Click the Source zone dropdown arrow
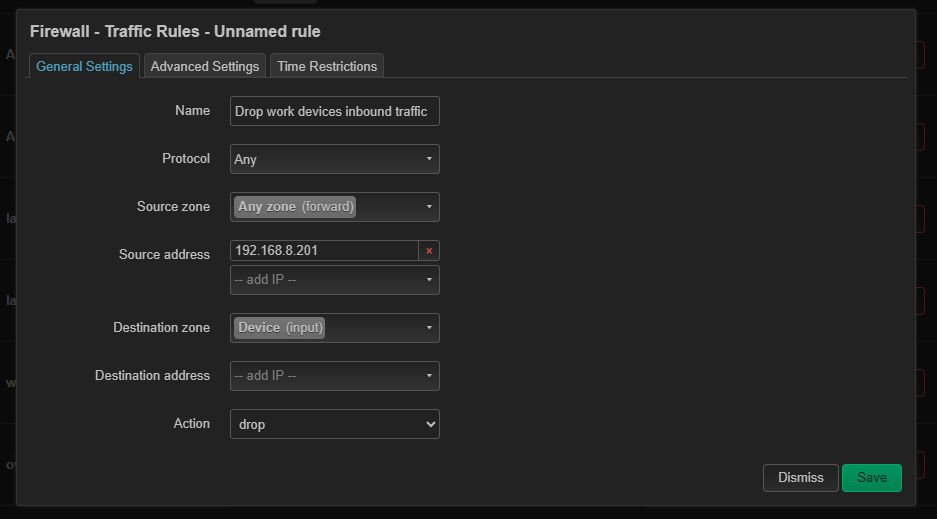 429,207
